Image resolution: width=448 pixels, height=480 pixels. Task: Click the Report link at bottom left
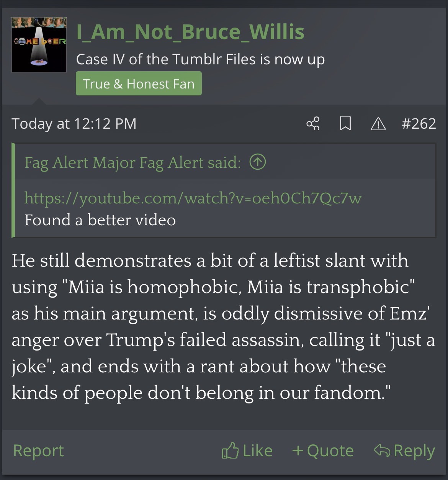click(x=38, y=451)
